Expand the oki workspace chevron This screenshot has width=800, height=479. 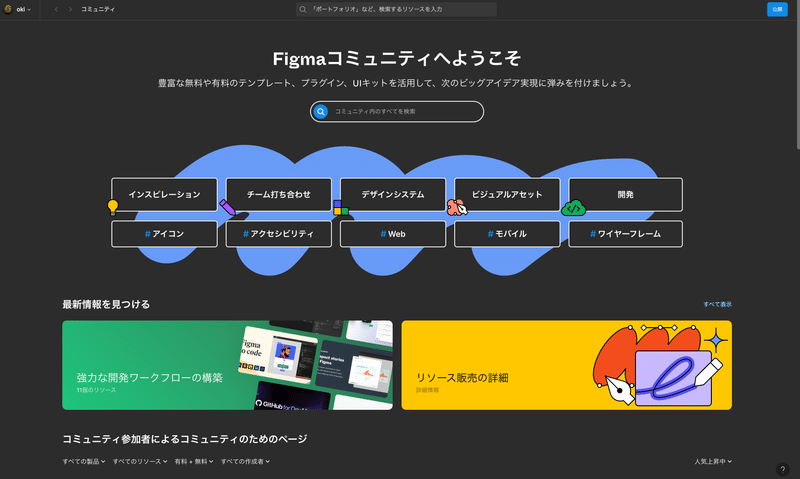(x=29, y=10)
